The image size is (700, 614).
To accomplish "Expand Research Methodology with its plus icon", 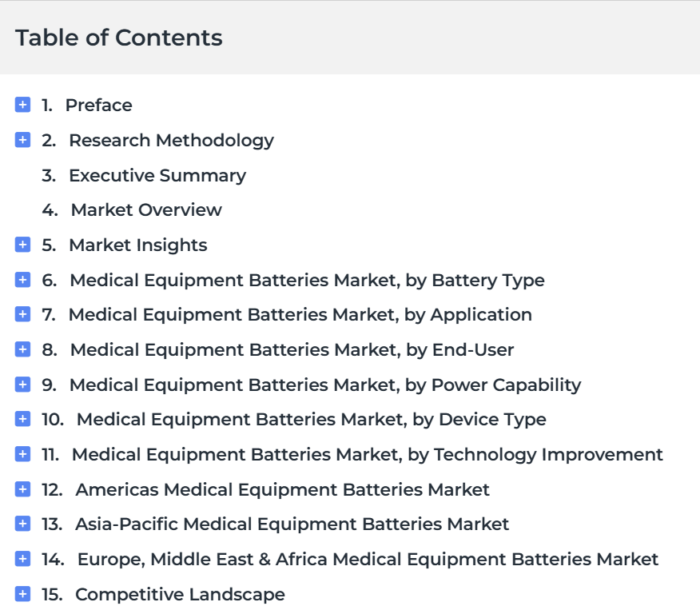I will pyautogui.click(x=22, y=140).
